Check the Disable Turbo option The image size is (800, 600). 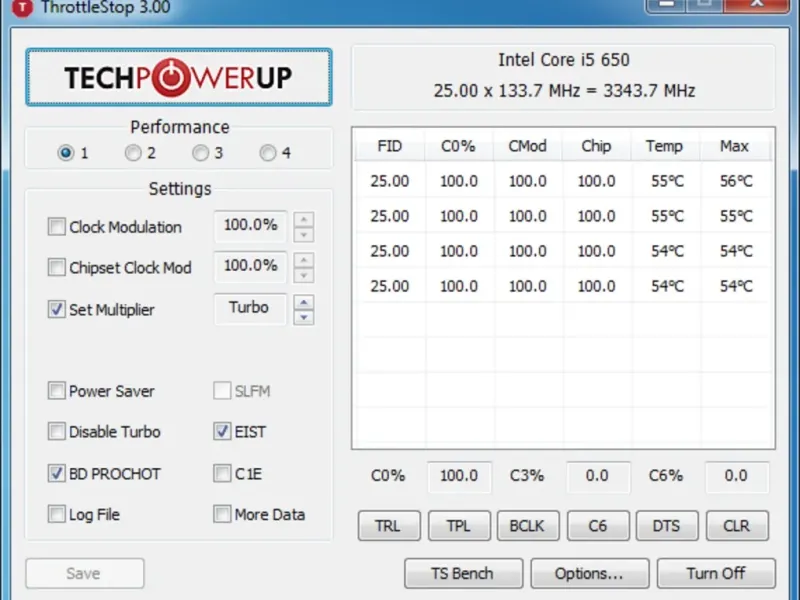pyautogui.click(x=57, y=432)
